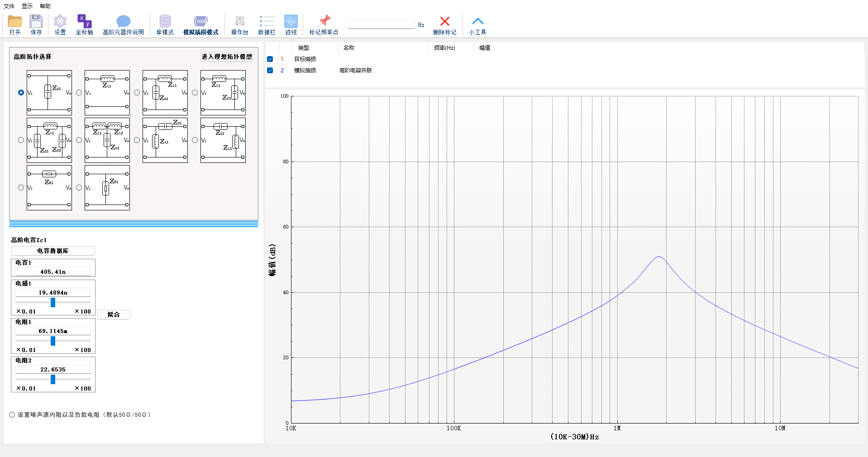The width and height of the screenshot is (868, 457).
Task: Click 进入理想拓扑模型 button
Action: click(227, 57)
